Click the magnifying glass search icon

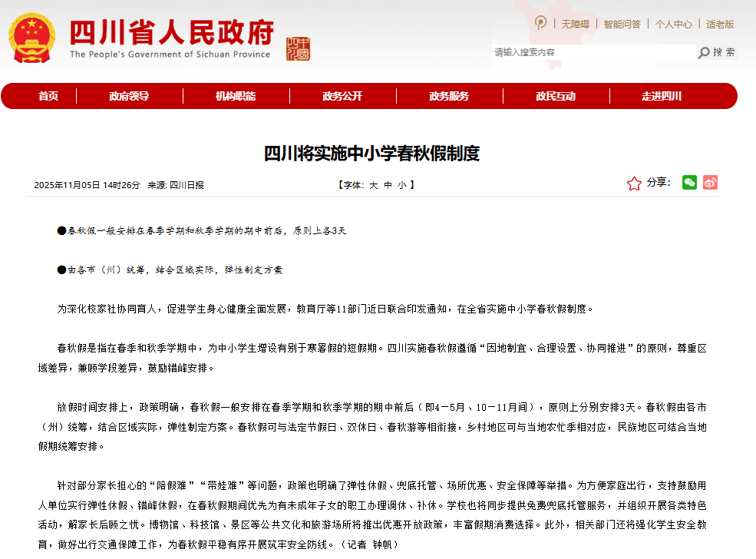(x=703, y=52)
